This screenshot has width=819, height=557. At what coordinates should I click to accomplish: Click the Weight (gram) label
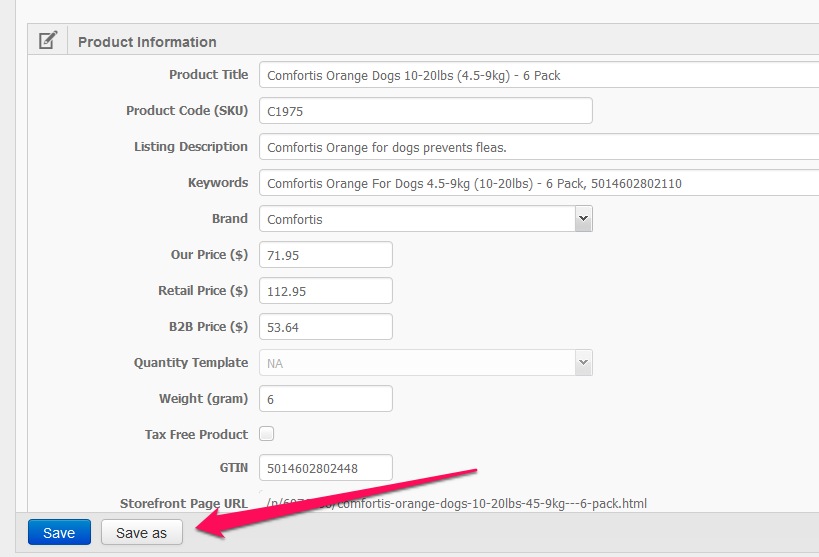pyautogui.click(x=204, y=399)
